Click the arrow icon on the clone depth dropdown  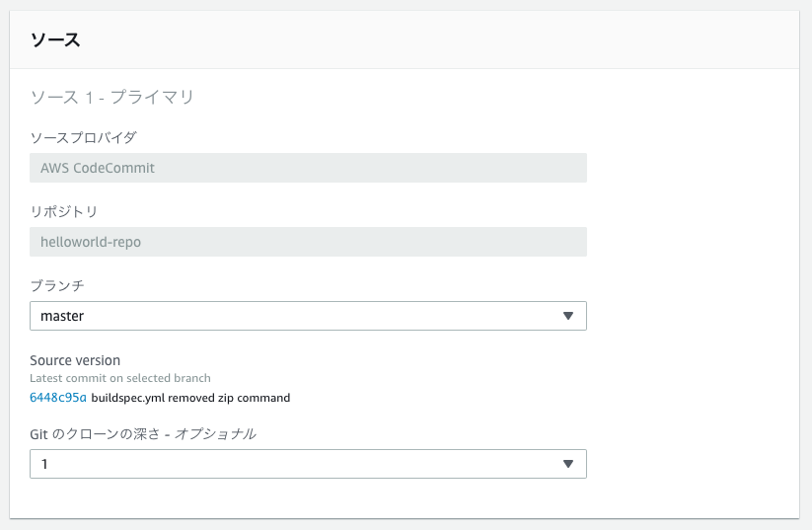567,464
